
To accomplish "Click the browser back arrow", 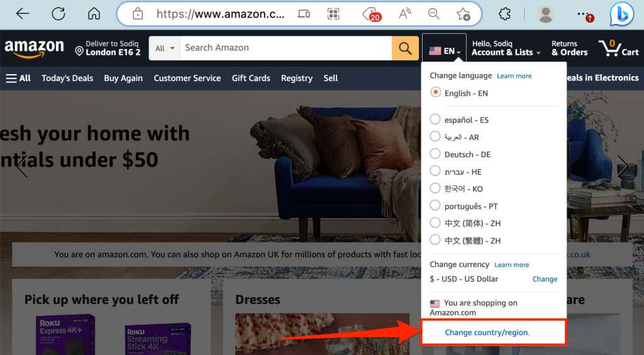I will 23,14.
